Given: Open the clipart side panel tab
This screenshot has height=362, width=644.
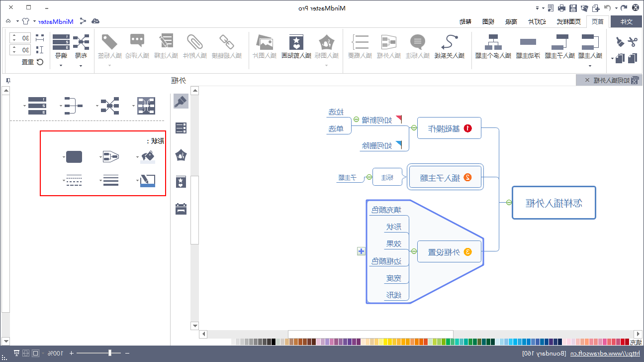Looking at the screenshot, I should pyautogui.click(x=181, y=182).
